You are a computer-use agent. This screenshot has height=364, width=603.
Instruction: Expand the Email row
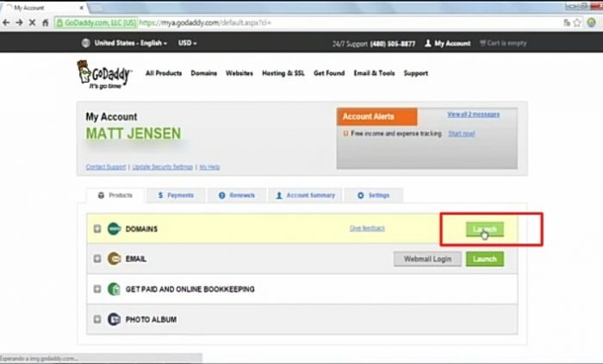[97, 259]
